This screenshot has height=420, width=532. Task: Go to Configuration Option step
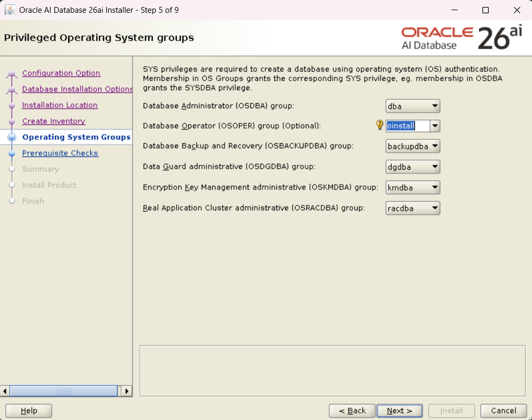(x=61, y=73)
